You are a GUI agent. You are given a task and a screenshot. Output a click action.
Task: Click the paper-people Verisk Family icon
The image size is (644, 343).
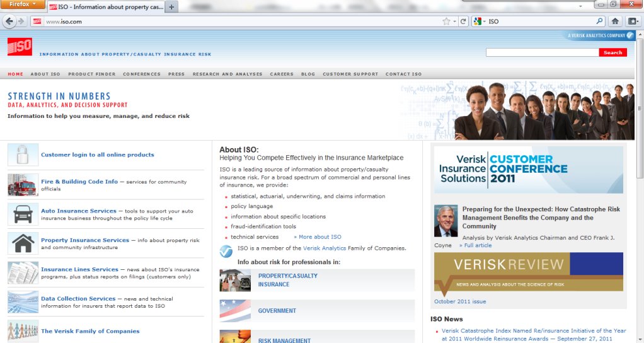tap(23, 331)
